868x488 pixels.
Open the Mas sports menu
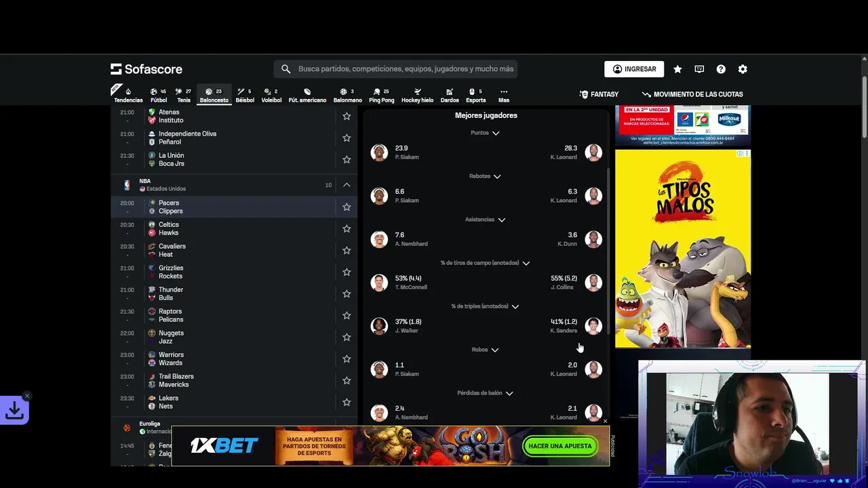point(504,95)
